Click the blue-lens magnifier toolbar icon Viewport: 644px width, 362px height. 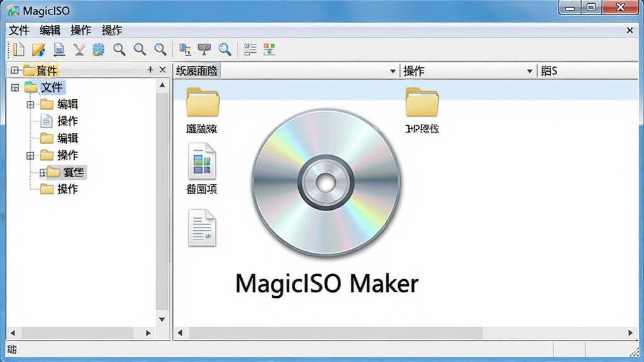[225, 50]
